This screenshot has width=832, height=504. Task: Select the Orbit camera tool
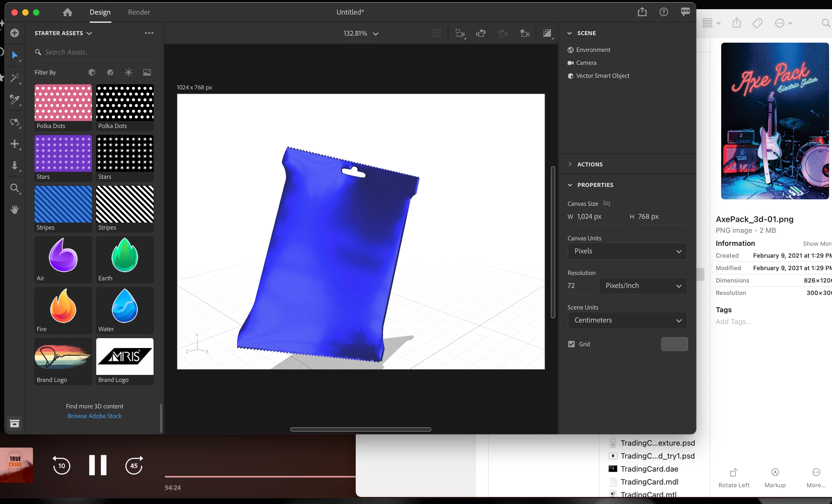15,122
